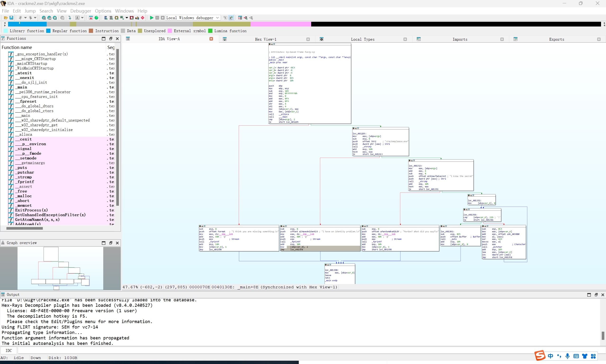
Task: Click the green grid toolbar icon
Action: click(x=122, y=18)
